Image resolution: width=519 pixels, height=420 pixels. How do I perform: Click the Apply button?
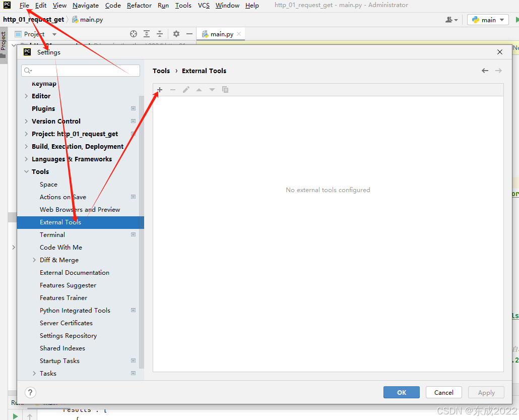[486, 392]
